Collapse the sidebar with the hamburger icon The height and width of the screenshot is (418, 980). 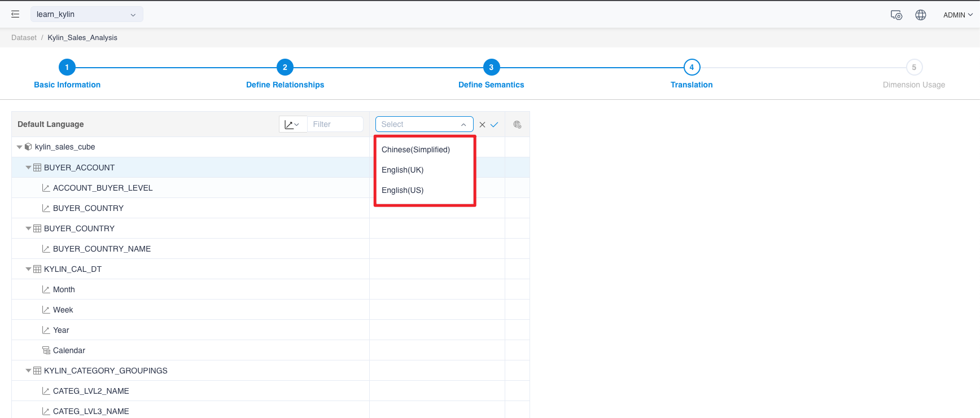pos(15,14)
